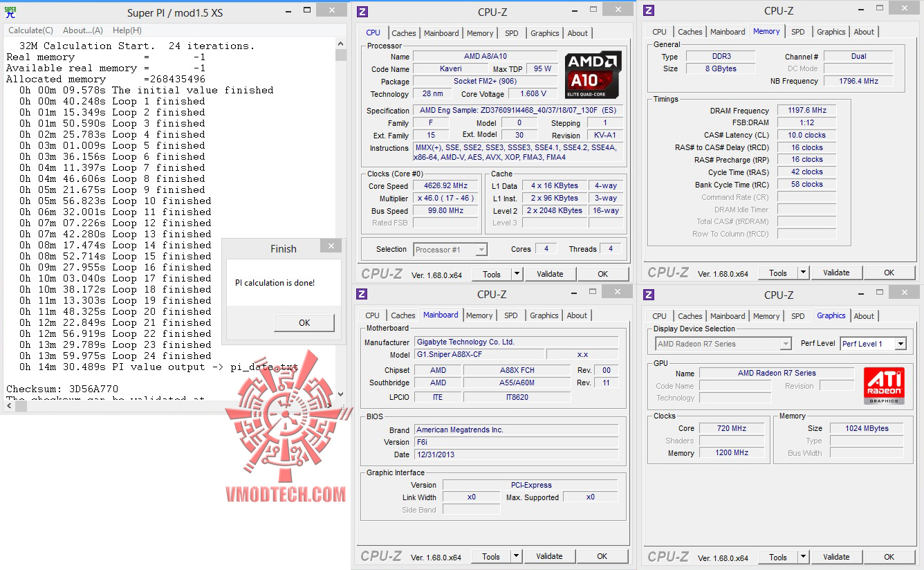This screenshot has width=924, height=570.
Task: Open the Perf Level dropdown
Action: [x=873, y=344]
